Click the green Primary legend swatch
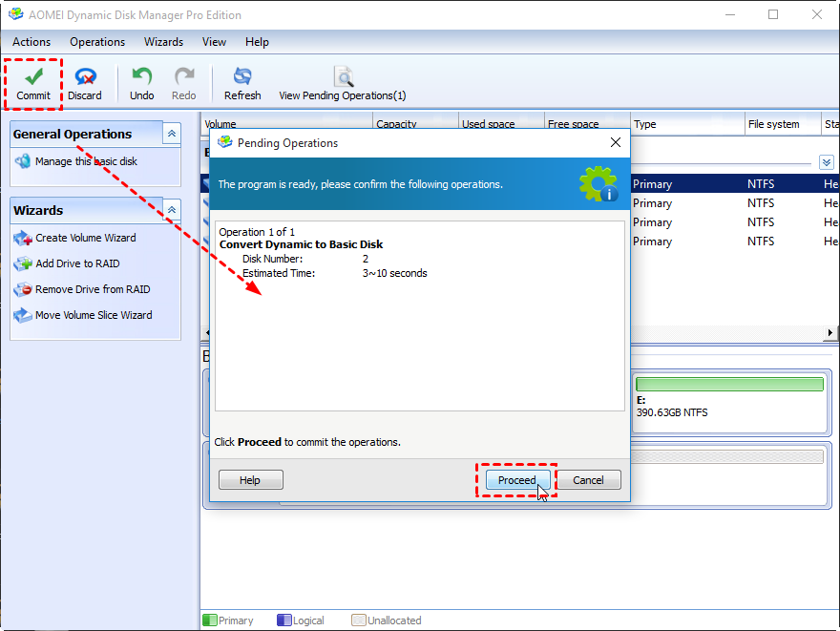Screen dimensions: 840x631 point(209,620)
